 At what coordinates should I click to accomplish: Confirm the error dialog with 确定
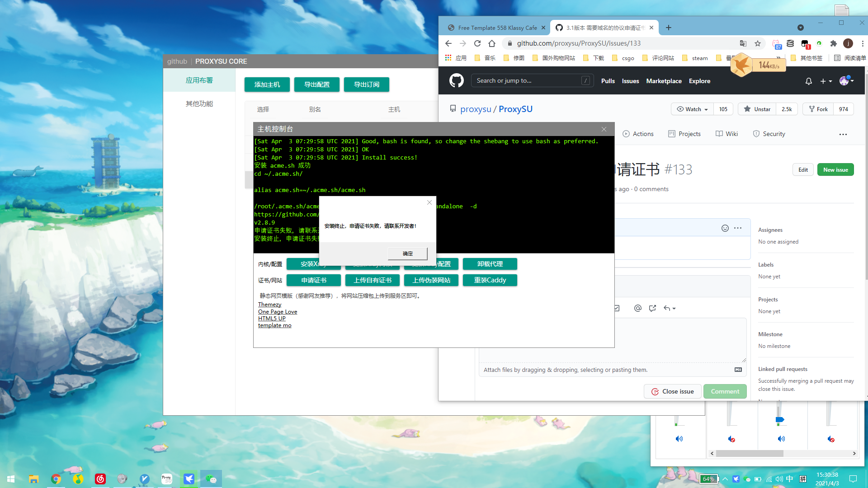(x=407, y=253)
